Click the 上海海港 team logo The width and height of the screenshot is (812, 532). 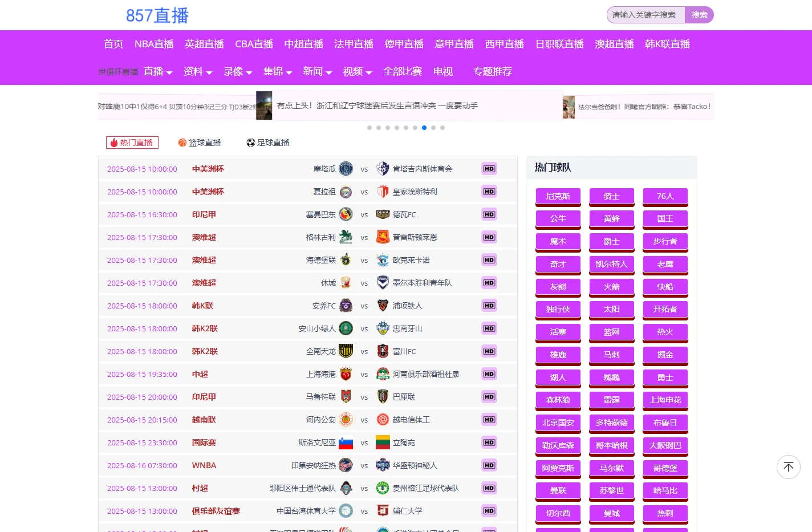[346, 374]
